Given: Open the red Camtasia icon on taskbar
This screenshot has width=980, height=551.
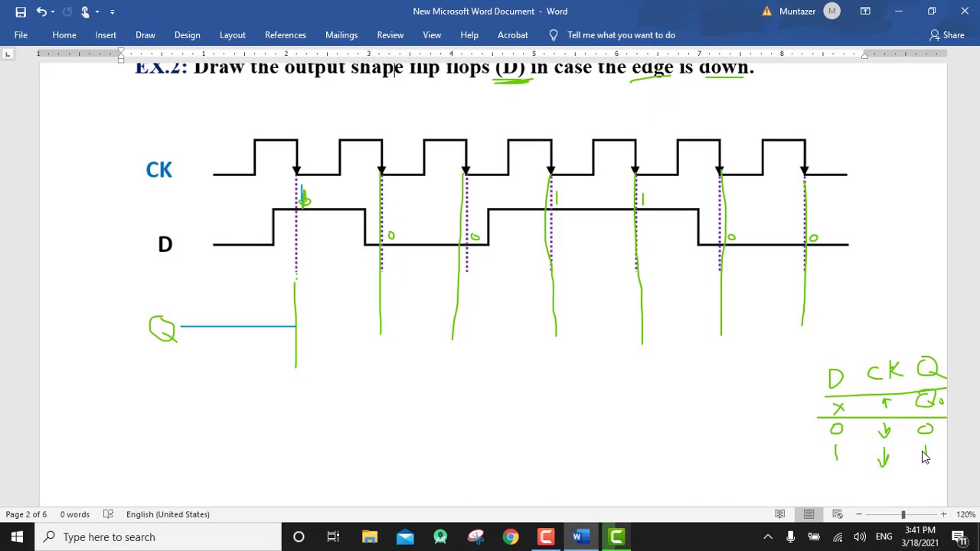Looking at the screenshot, I should 546,537.
